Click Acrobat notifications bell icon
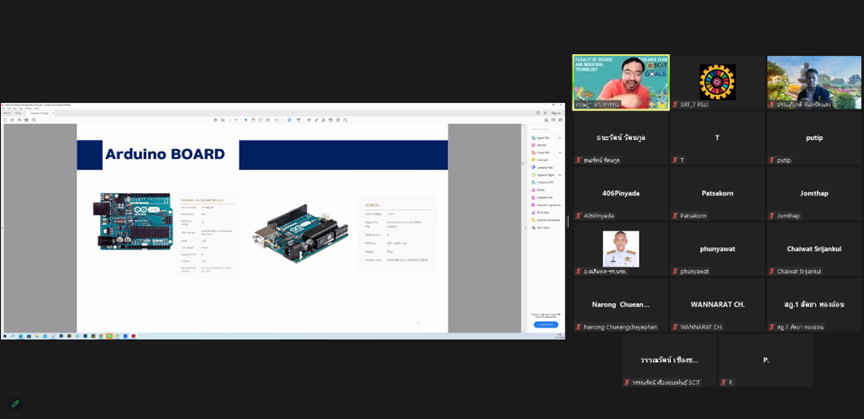 pos(545,113)
